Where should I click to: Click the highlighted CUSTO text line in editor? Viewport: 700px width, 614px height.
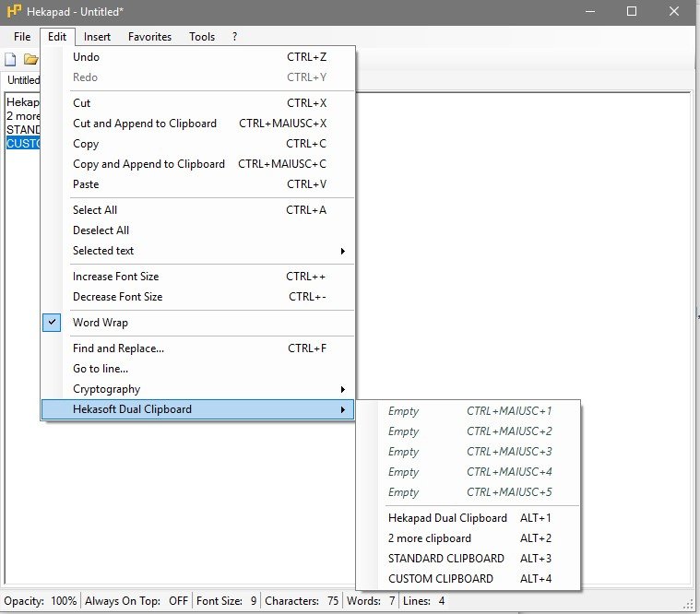(x=23, y=143)
